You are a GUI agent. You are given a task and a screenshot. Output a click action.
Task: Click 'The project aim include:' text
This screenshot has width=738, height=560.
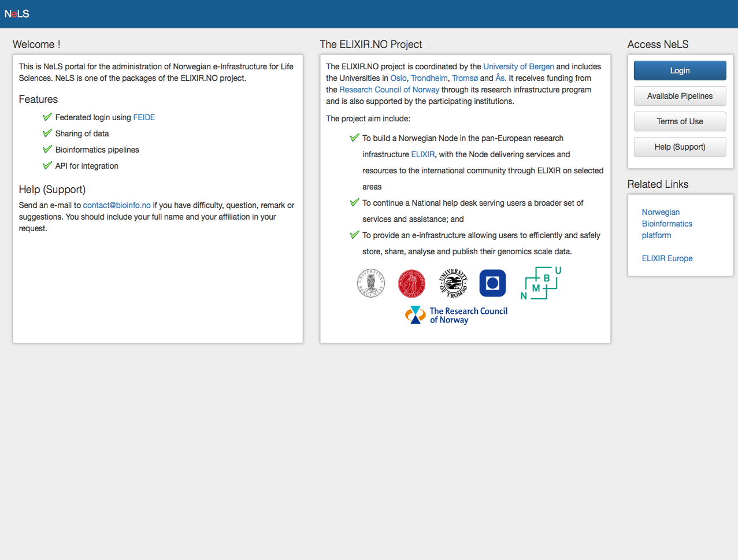[368, 118]
